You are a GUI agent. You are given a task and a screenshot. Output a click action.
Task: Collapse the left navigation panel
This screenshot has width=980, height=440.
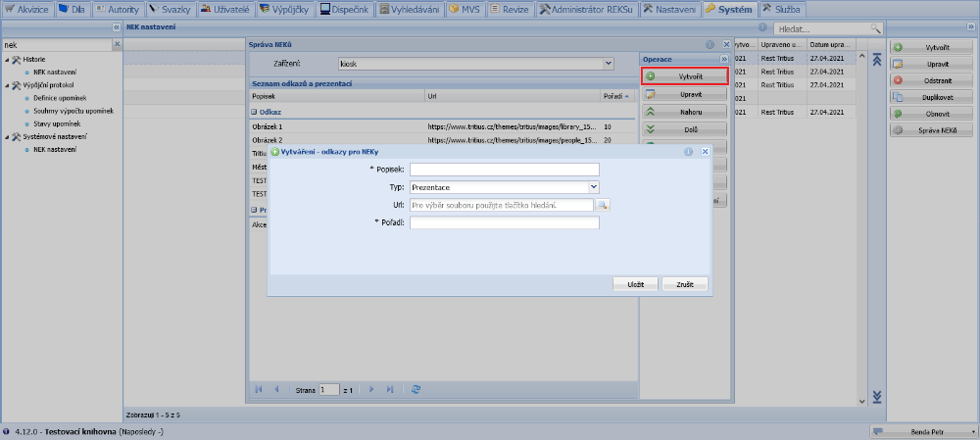(x=118, y=28)
